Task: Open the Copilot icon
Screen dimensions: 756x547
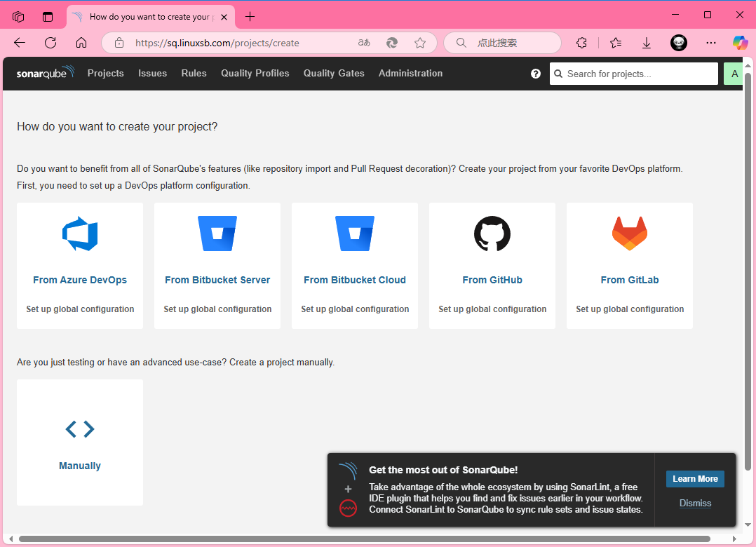Action: (740, 43)
